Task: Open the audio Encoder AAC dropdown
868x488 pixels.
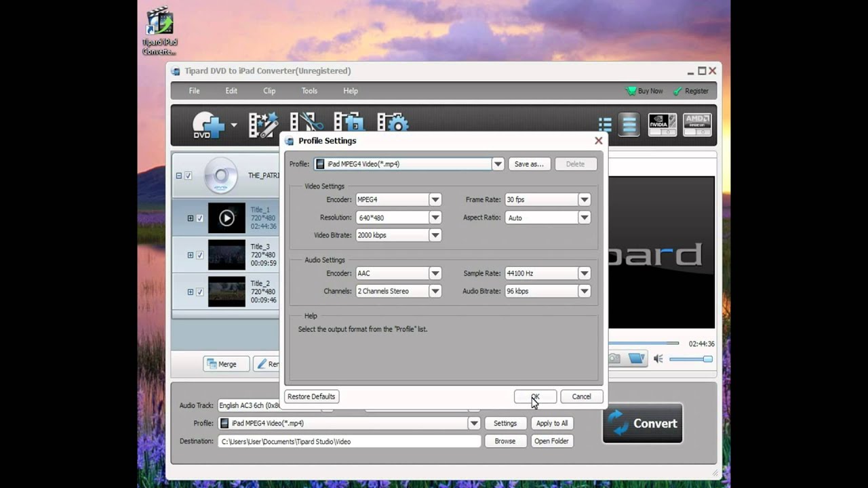Action: click(435, 273)
